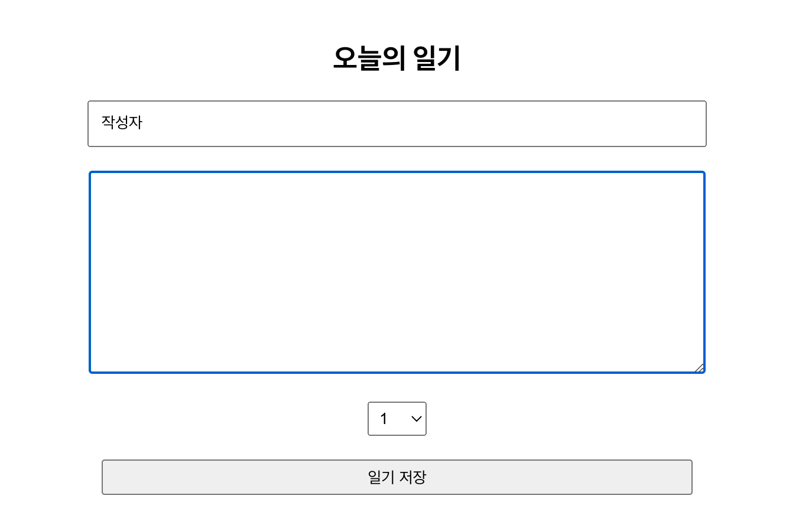The image size is (812, 515).
Task: Click the placeholder text 작성자
Action: pyautogui.click(x=120, y=123)
